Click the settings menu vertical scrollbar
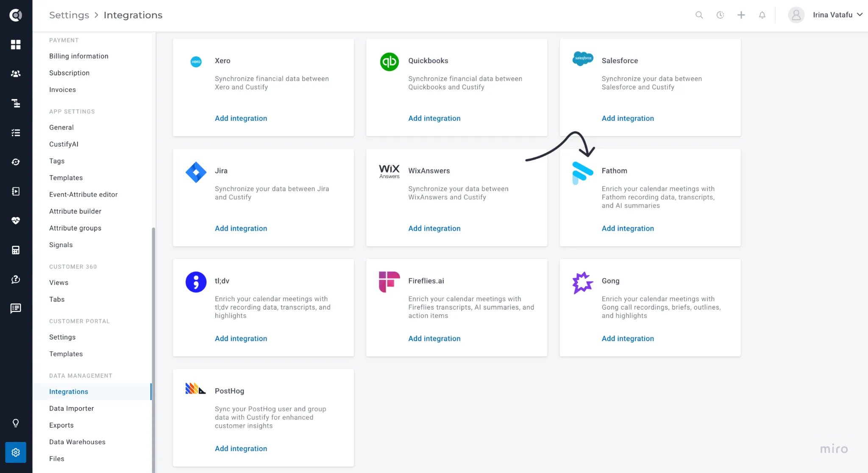This screenshot has width=868, height=473. 153,350
